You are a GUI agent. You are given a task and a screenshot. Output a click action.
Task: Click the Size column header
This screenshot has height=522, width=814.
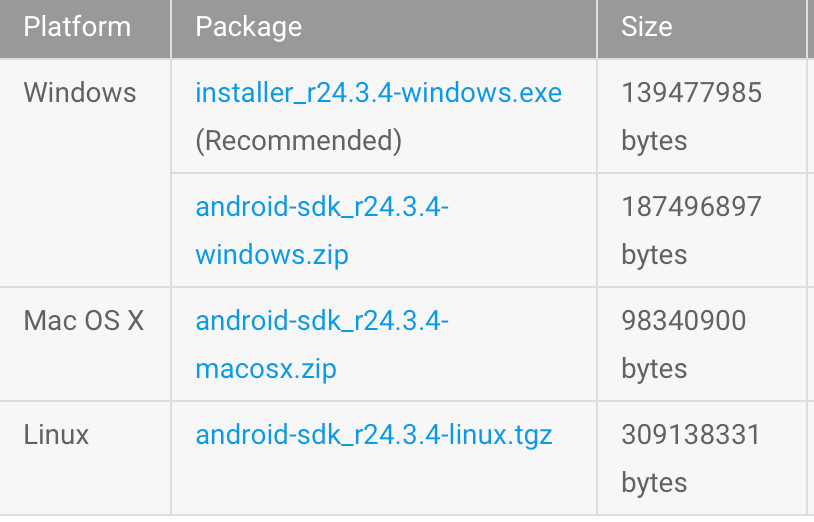[x=646, y=27]
